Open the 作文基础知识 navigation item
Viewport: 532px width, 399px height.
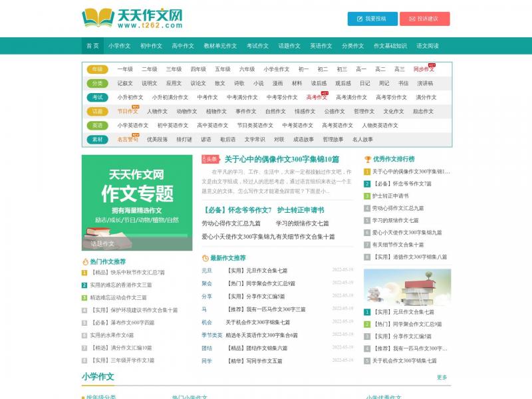point(390,46)
